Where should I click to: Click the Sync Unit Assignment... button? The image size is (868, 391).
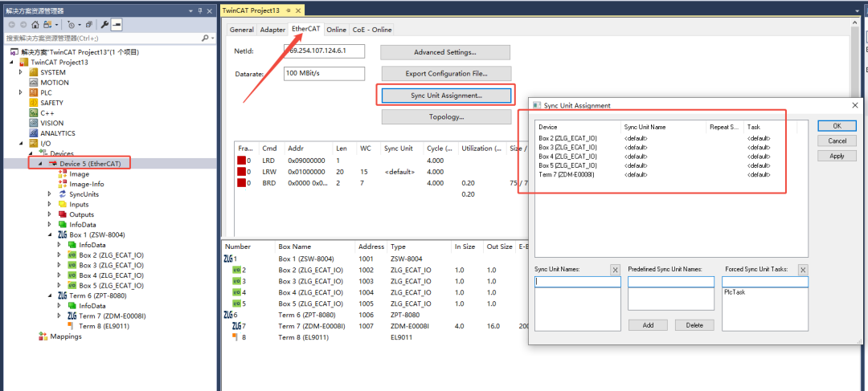pos(446,95)
